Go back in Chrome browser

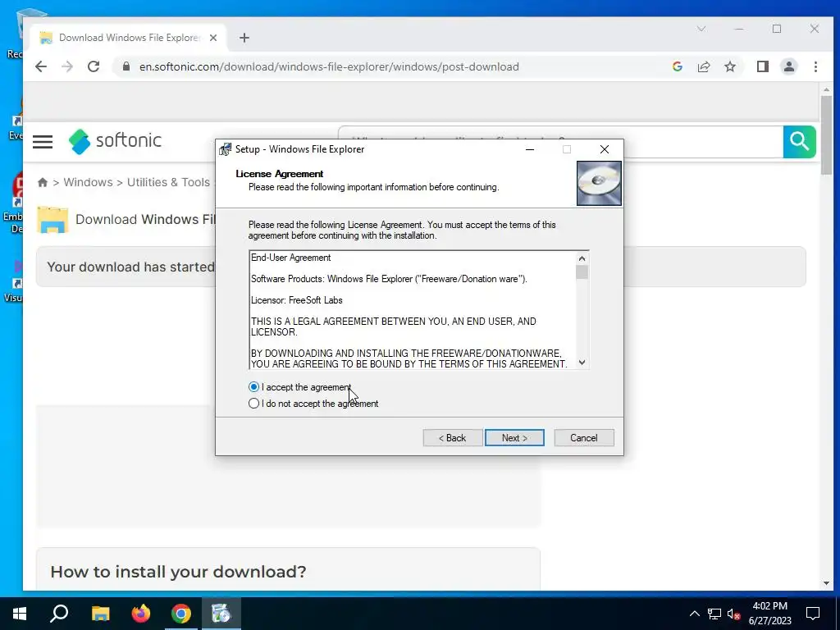(x=41, y=66)
